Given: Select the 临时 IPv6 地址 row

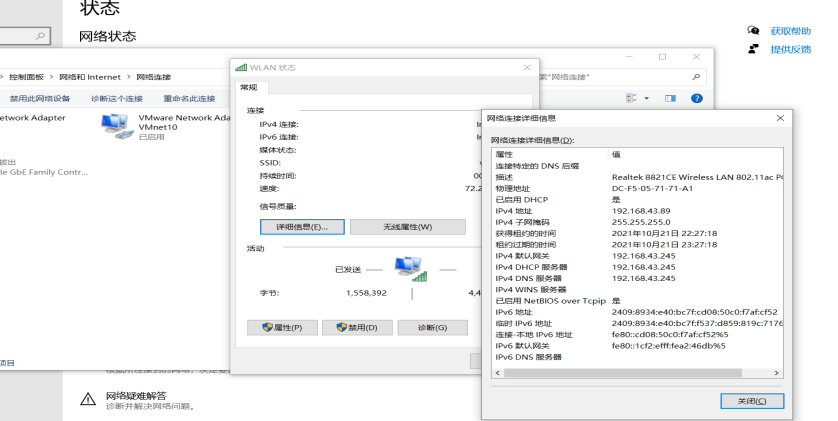Looking at the screenshot, I should (638, 323).
